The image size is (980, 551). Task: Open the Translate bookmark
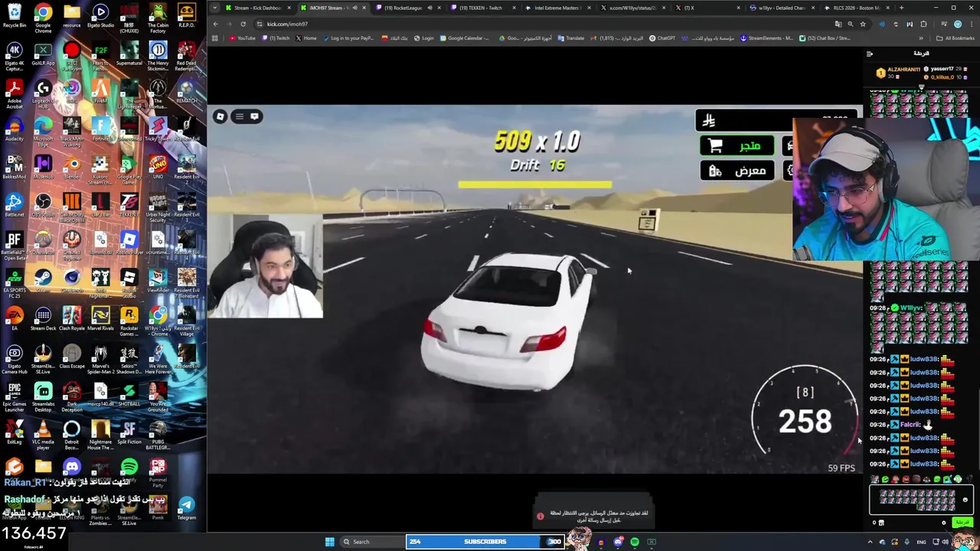(571, 38)
